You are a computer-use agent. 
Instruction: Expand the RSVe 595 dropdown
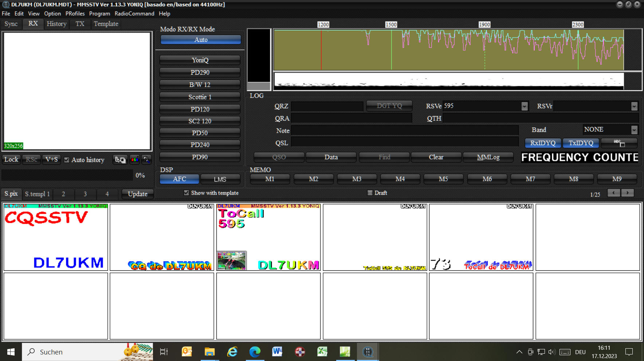pos(524,106)
